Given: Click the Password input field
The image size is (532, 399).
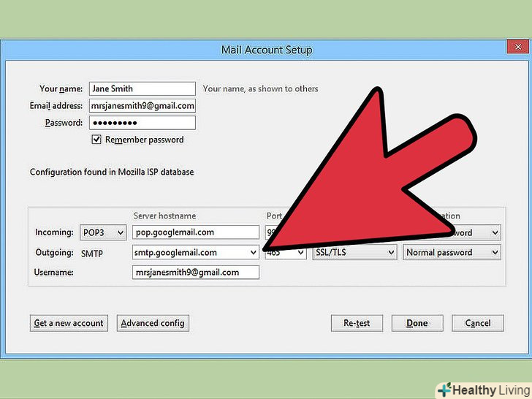Looking at the screenshot, I should tap(142, 123).
